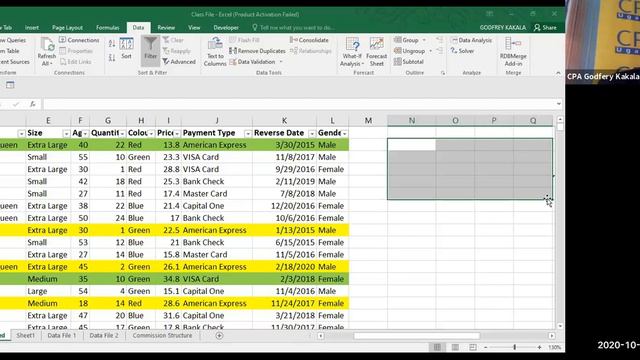This screenshot has width=640, height=360.
Task: Click Subtotal in Outline group
Action: coord(409,62)
